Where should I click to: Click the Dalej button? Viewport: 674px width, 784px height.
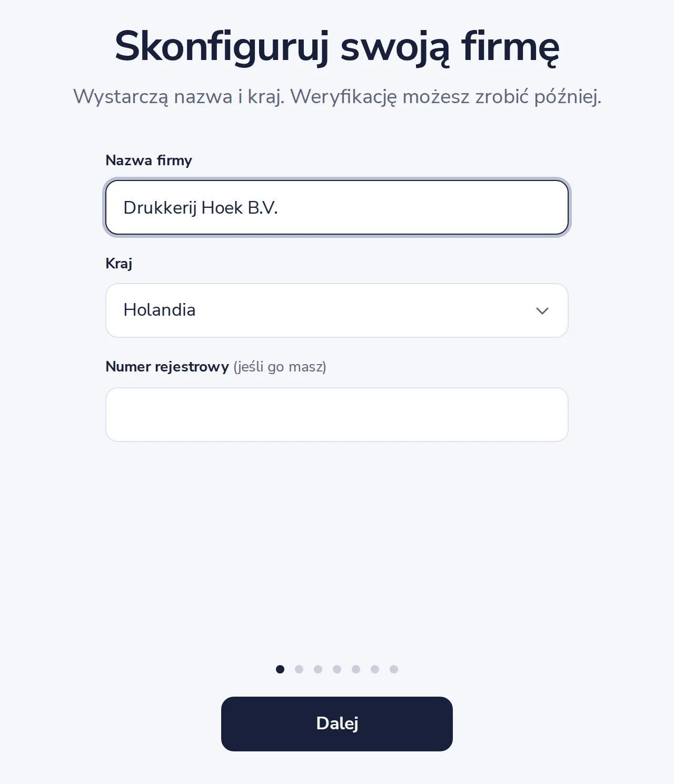pyautogui.click(x=337, y=723)
